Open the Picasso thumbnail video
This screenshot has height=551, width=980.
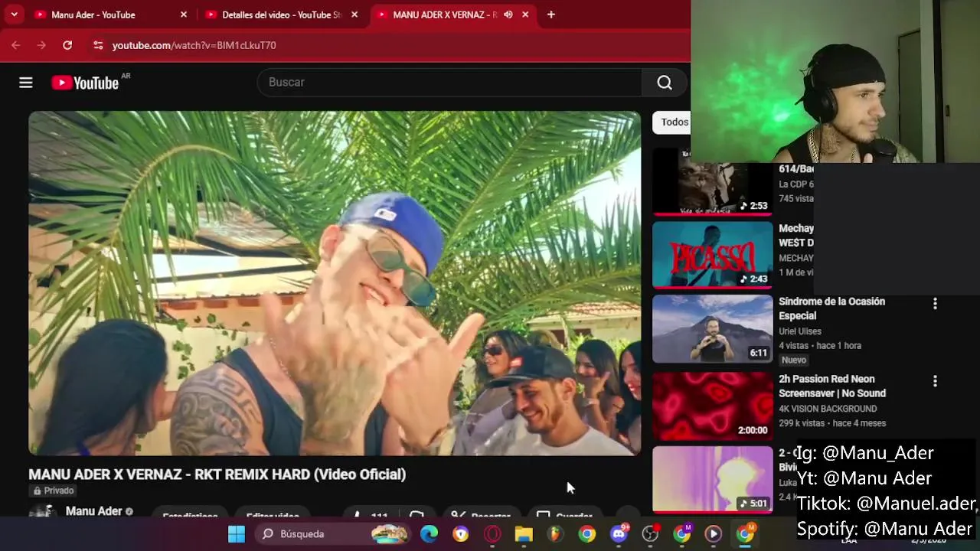click(x=713, y=255)
